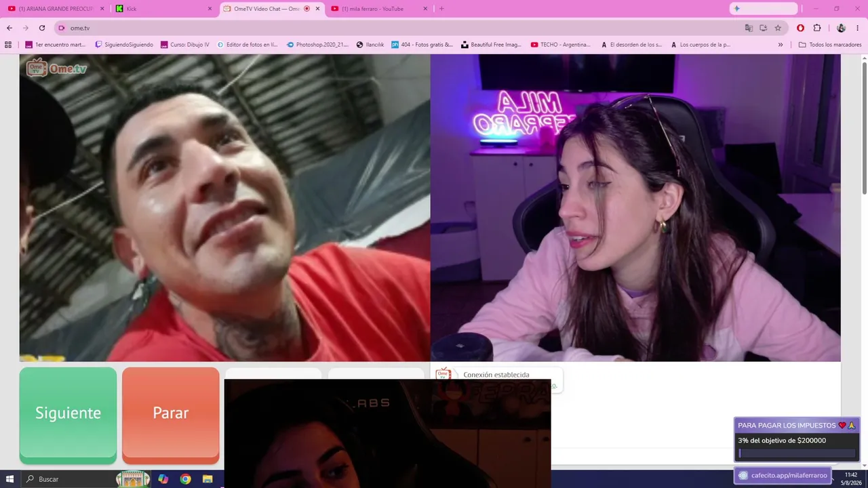Open the 'Editor de fotos en lí...' bookmark
This screenshot has width=868, height=488.
click(x=248, y=45)
